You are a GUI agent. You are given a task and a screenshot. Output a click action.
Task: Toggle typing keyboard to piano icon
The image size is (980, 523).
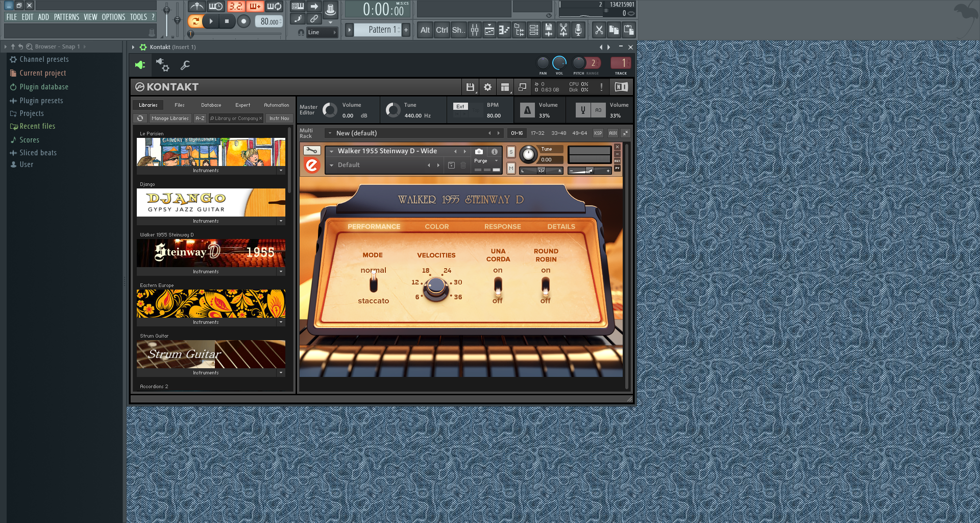pos(298,7)
